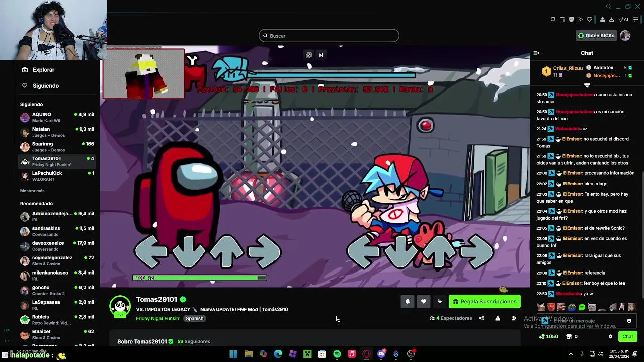
Task: Click the Tomas29101 channel name heading
Action: click(x=156, y=299)
